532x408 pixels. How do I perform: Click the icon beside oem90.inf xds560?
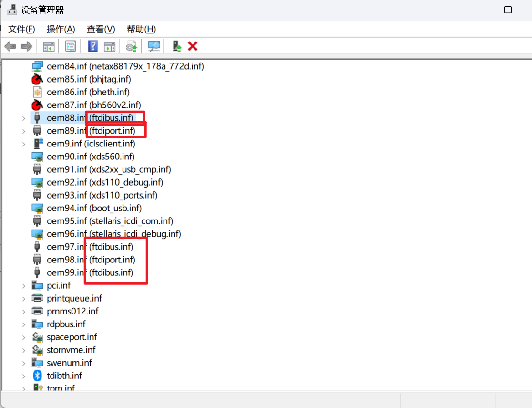[37, 157]
